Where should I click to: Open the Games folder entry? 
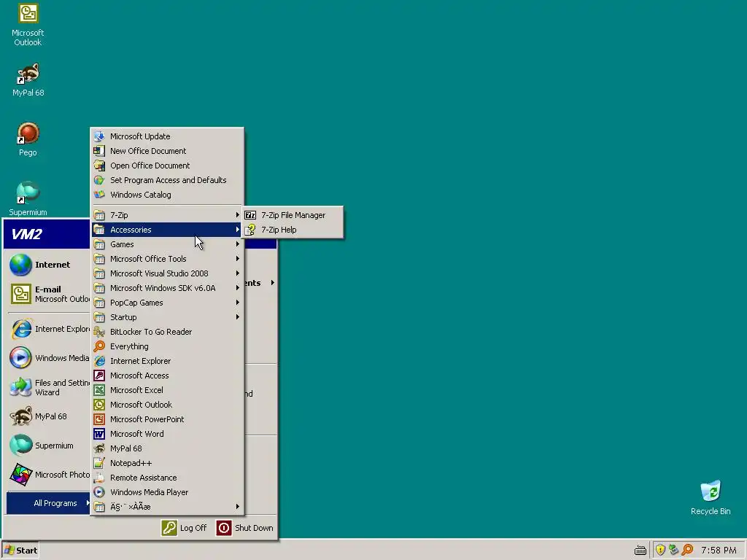pos(167,244)
